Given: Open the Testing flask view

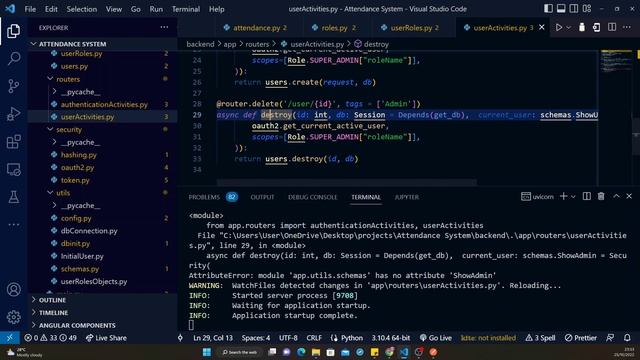Looking at the screenshot, I should pyautogui.click(x=13, y=197).
